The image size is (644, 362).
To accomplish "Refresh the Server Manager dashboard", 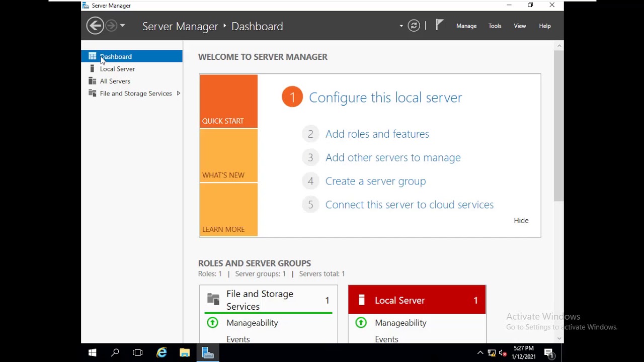I will click(x=414, y=26).
